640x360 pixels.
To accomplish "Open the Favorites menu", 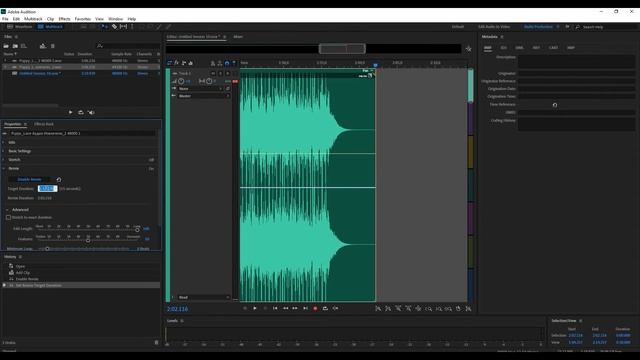I will [x=82, y=19].
